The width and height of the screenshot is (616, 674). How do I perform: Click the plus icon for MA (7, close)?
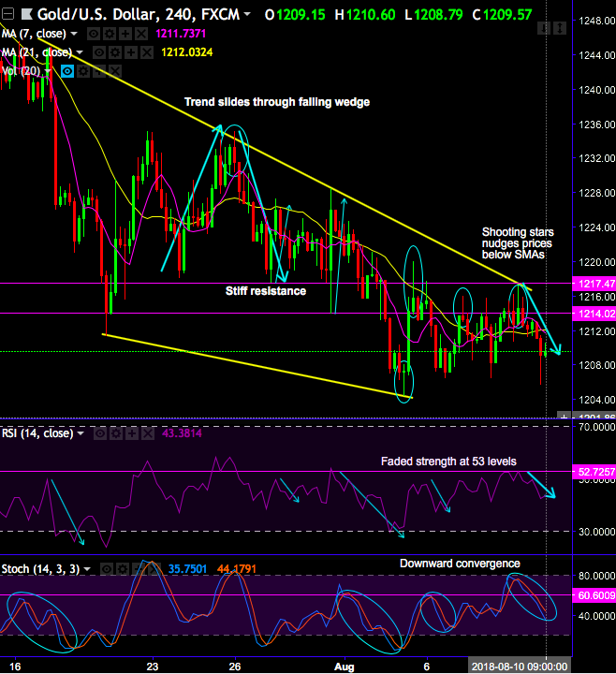pos(125,34)
